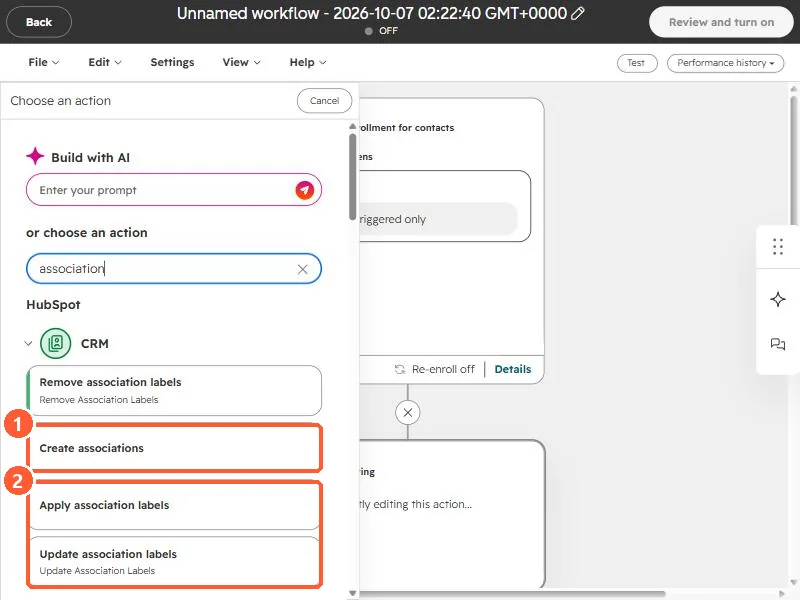Go Back from the workflow editor
This screenshot has width=800, height=600.
[x=39, y=22]
